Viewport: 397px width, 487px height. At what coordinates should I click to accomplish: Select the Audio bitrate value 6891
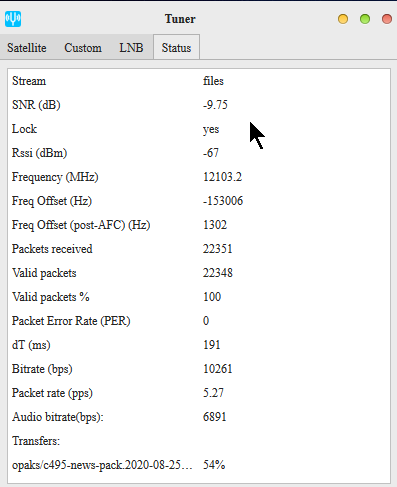215,417
